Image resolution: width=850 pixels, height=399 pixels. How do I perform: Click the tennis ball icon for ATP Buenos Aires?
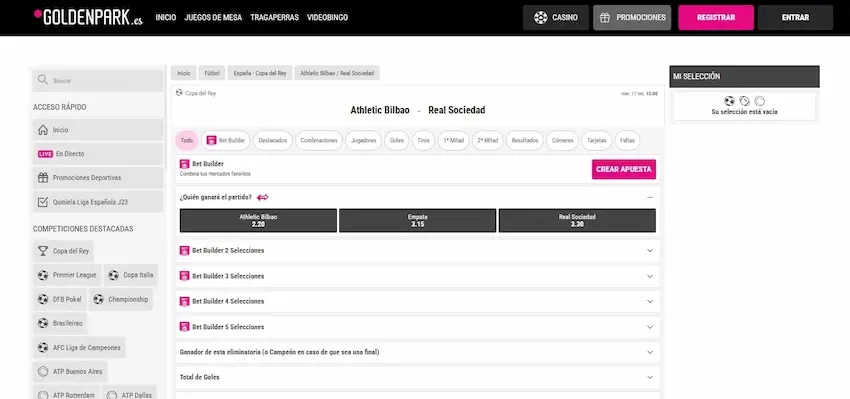coord(43,371)
